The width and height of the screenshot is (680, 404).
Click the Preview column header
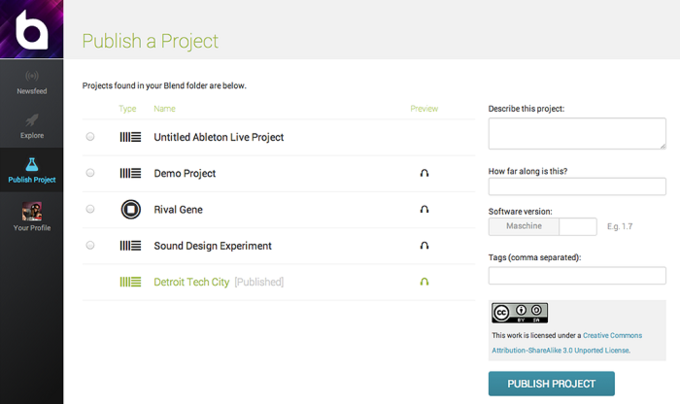pos(424,108)
